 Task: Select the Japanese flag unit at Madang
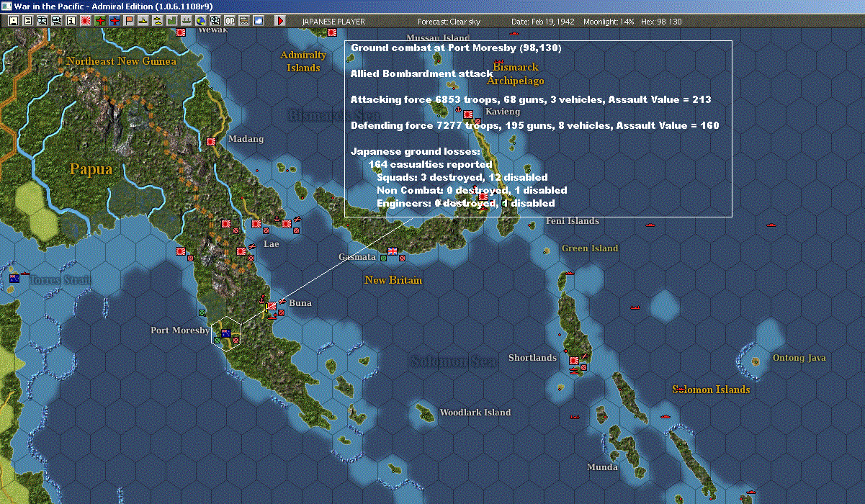[x=212, y=142]
